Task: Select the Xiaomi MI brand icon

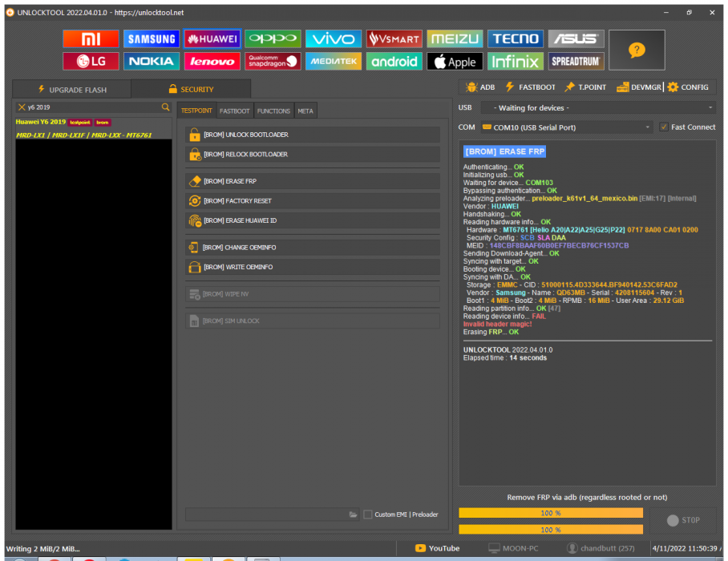Action: 91,39
